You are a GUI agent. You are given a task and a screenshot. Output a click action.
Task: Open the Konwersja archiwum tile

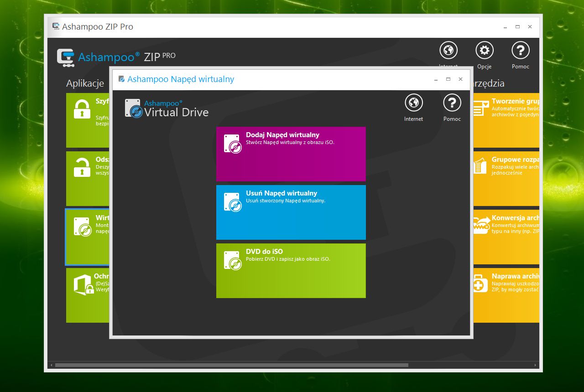click(506, 237)
